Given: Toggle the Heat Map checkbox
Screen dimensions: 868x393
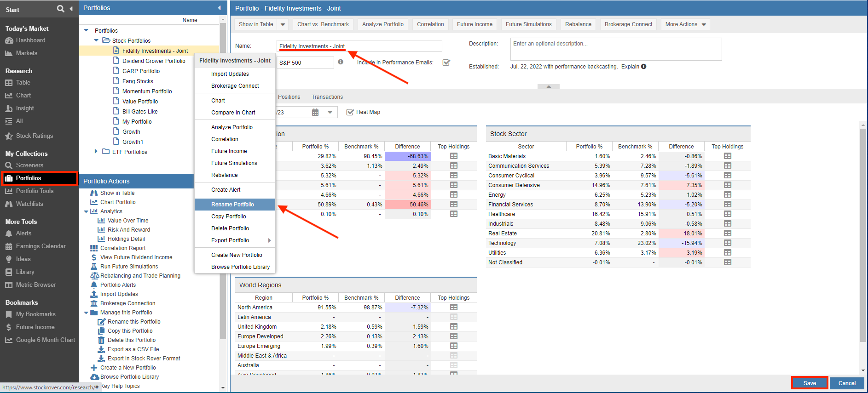Looking at the screenshot, I should tap(350, 112).
